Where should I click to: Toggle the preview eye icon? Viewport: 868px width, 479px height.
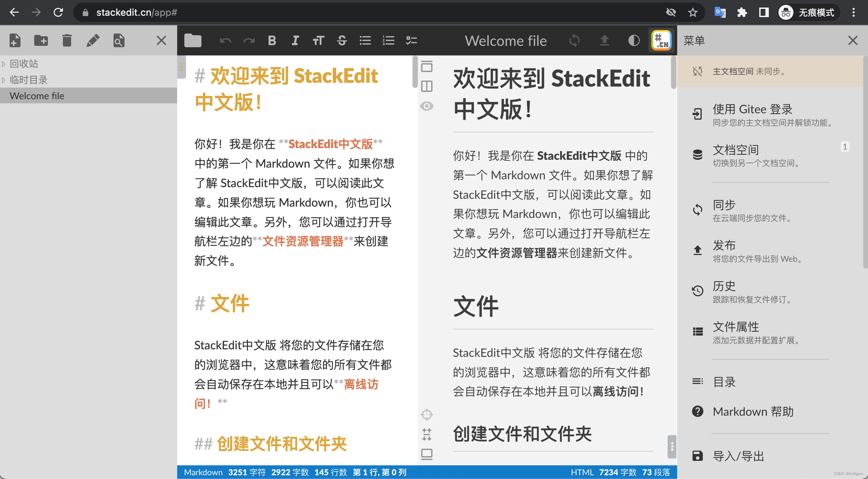427,106
